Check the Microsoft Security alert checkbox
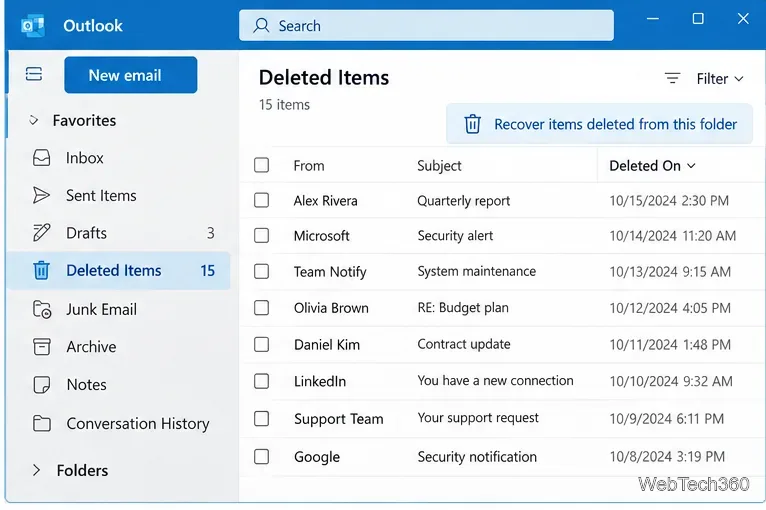 pos(261,235)
